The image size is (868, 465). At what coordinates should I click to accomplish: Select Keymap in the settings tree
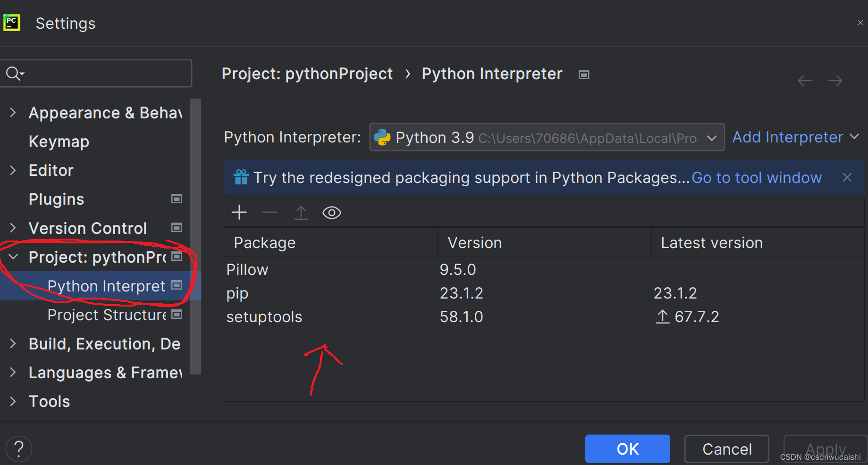[59, 141]
